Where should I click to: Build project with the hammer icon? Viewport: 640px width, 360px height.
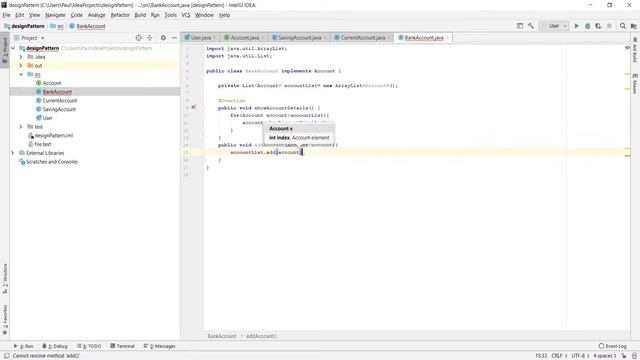point(531,26)
